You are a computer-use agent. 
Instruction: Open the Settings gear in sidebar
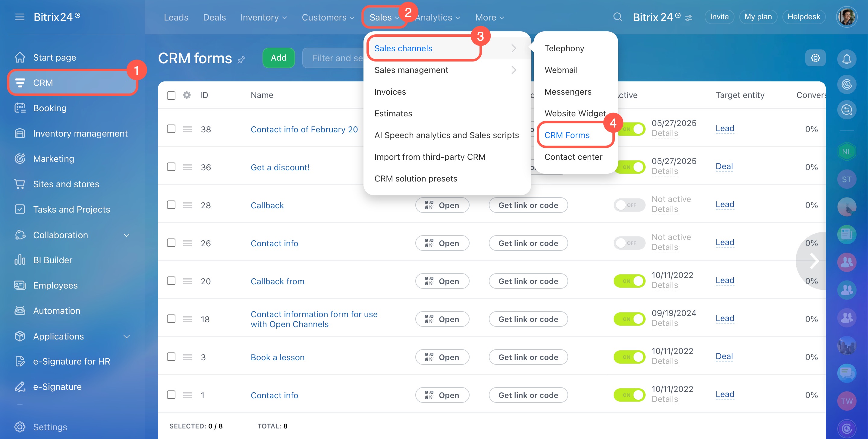click(20, 427)
